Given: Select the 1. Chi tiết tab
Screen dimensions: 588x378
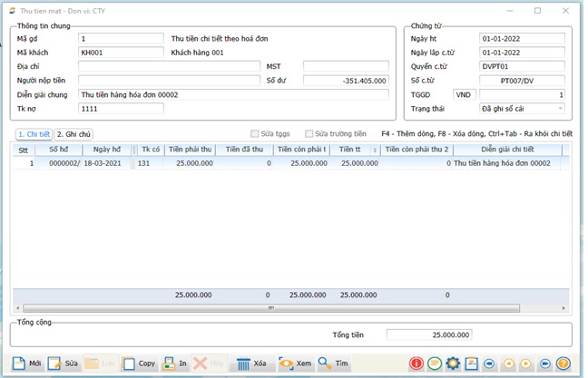Looking at the screenshot, I should [34, 133].
